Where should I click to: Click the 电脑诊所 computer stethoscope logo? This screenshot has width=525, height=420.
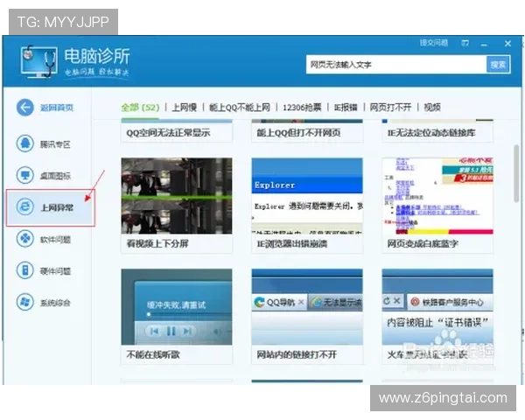click(38, 62)
